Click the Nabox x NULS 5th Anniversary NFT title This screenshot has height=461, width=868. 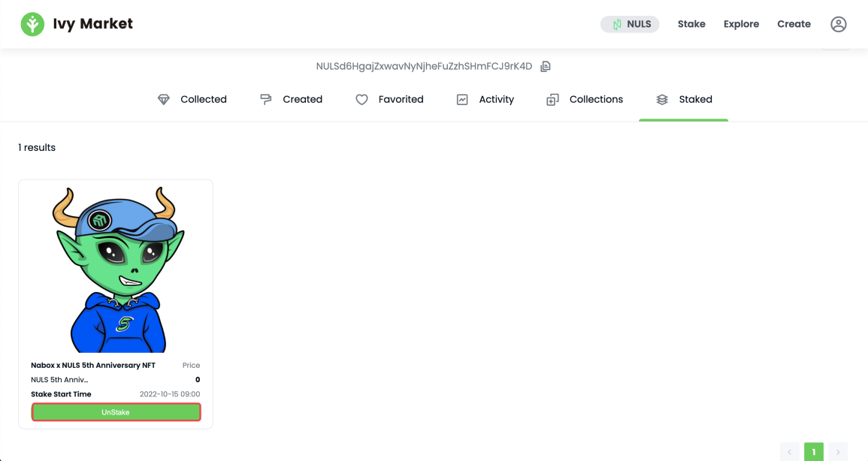point(93,366)
